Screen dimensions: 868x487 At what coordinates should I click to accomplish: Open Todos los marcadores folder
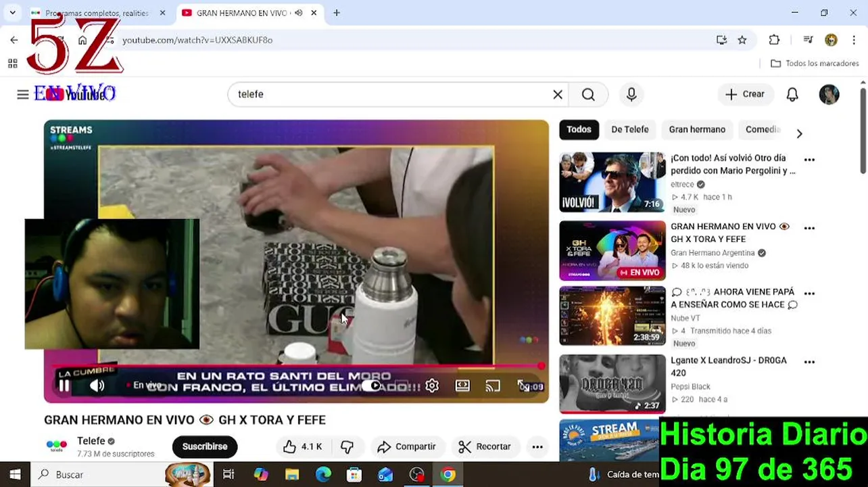pos(815,63)
